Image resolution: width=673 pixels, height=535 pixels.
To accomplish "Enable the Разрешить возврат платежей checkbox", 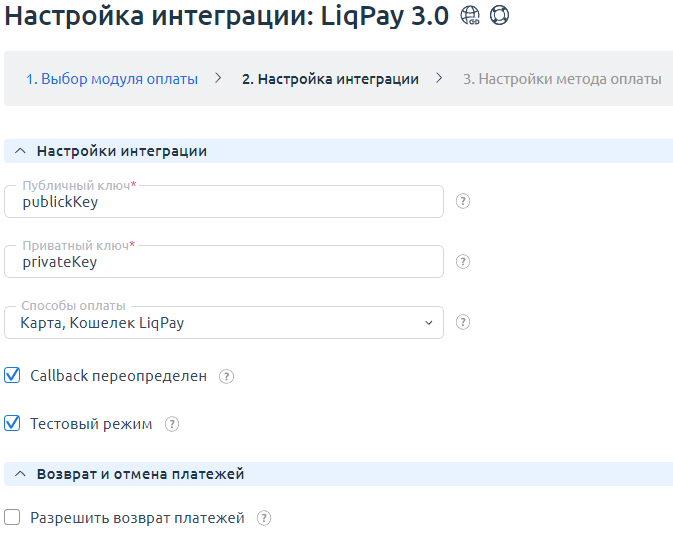I will point(13,518).
